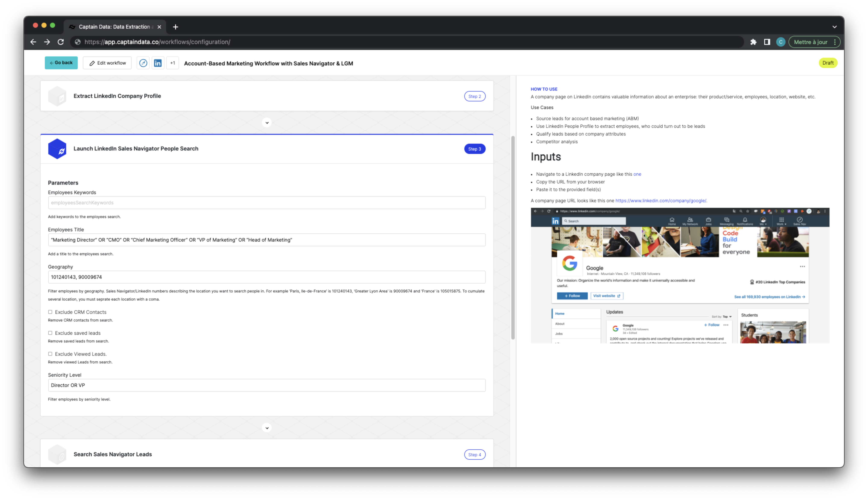Open the Search Sales Navigator Leads step

point(267,453)
